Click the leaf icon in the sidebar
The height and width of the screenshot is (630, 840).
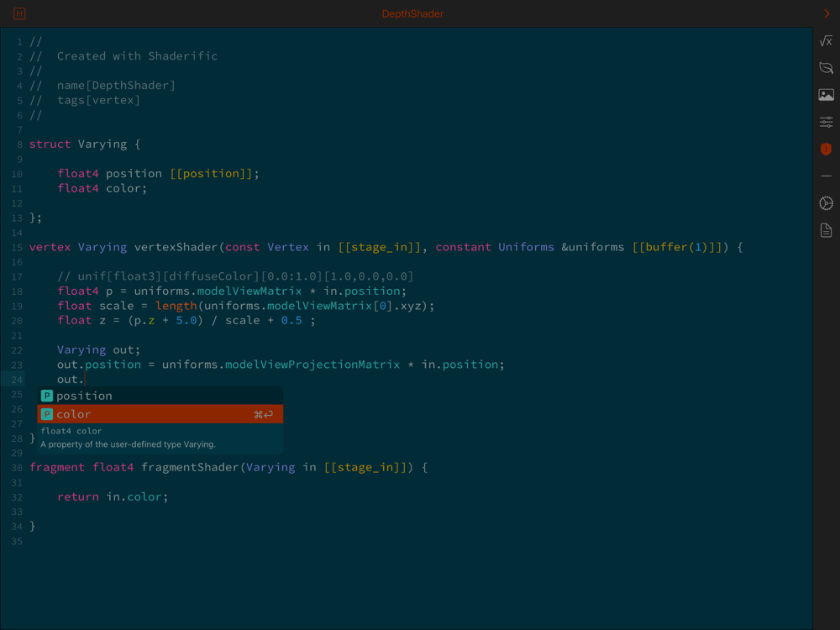click(x=826, y=67)
